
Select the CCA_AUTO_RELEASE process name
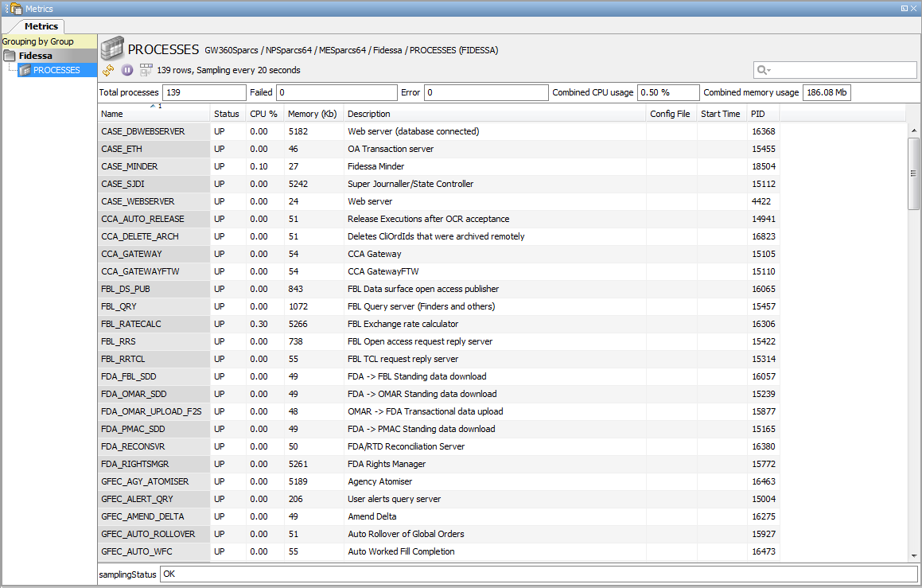pos(142,219)
